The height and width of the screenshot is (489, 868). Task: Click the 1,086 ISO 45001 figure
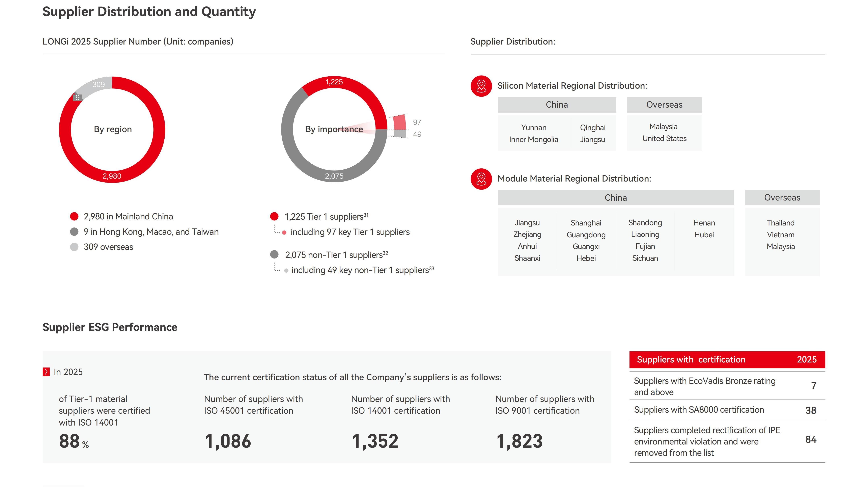[228, 441]
